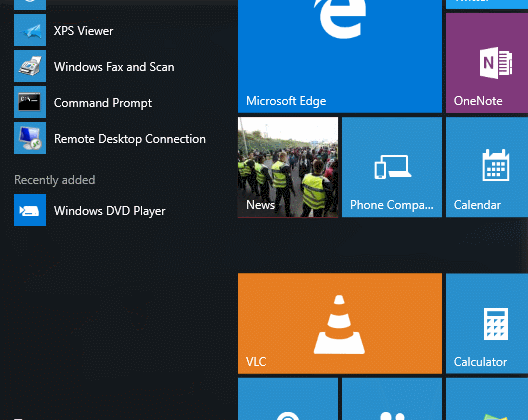
Task: Open the Phone Companion tile
Action: [392, 167]
